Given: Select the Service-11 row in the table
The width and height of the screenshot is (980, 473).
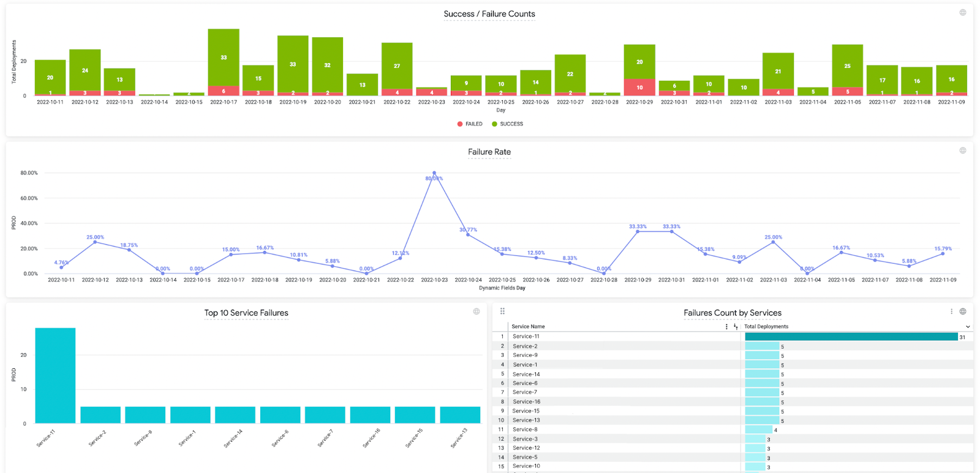Looking at the screenshot, I should point(733,337).
